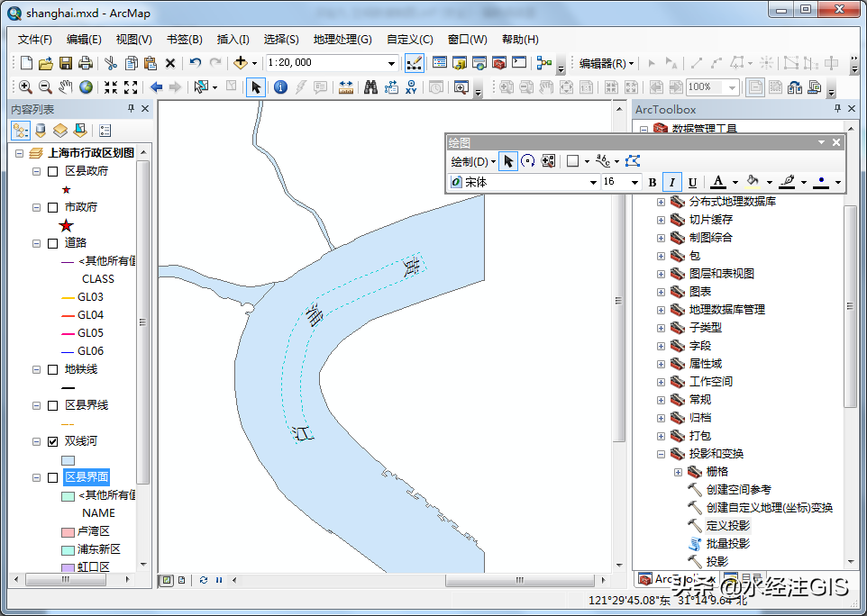867x616 pixels.
Task: Open the 帮助(H) menu
Action: (x=520, y=40)
